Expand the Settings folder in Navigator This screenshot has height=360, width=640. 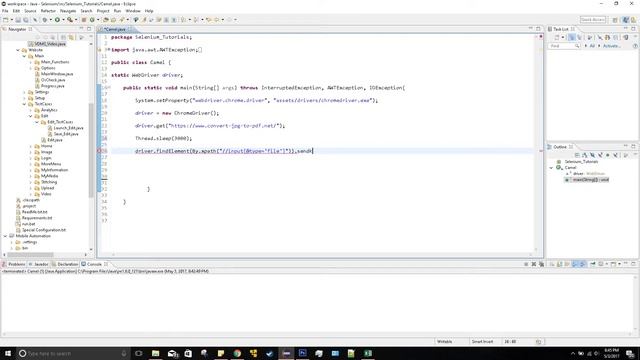24,92
